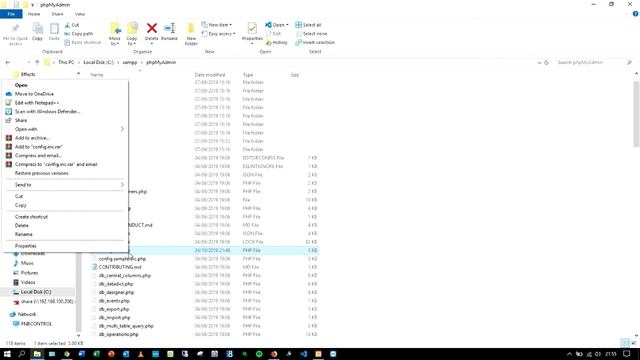Open Network in the navigation pane

tap(27, 314)
